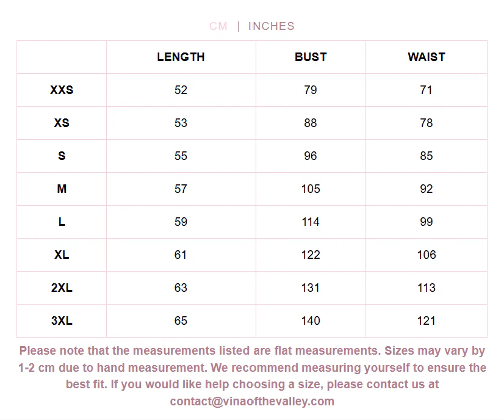Click the M size row label
Image resolution: width=504 pixels, height=420 pixels.
pos(62,189)
